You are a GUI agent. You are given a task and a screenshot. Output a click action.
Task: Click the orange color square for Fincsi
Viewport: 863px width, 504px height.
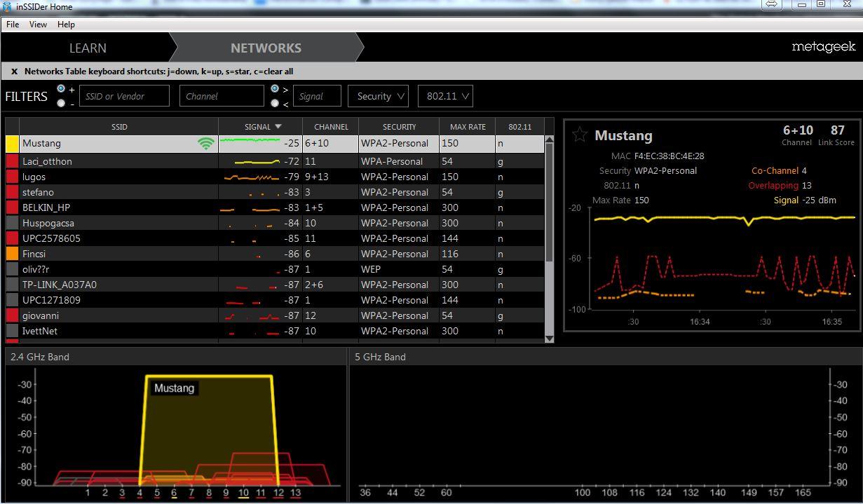(x=12, y=254)
